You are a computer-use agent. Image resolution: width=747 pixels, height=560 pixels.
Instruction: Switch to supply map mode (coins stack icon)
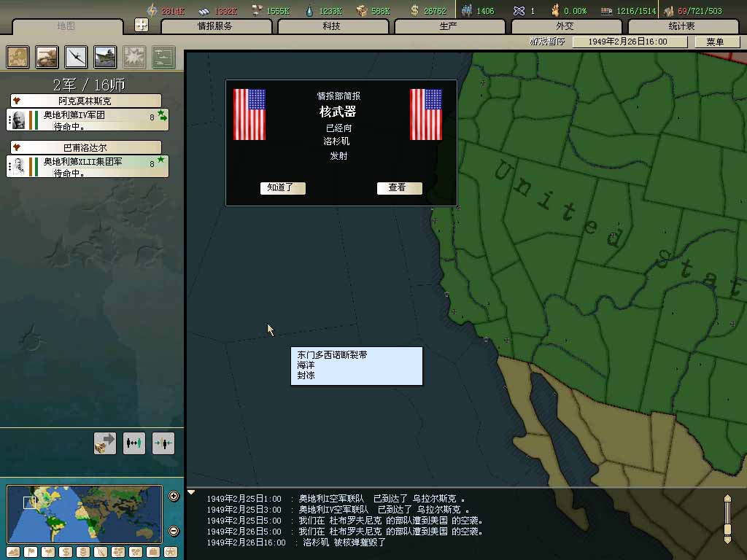[83, 552]
